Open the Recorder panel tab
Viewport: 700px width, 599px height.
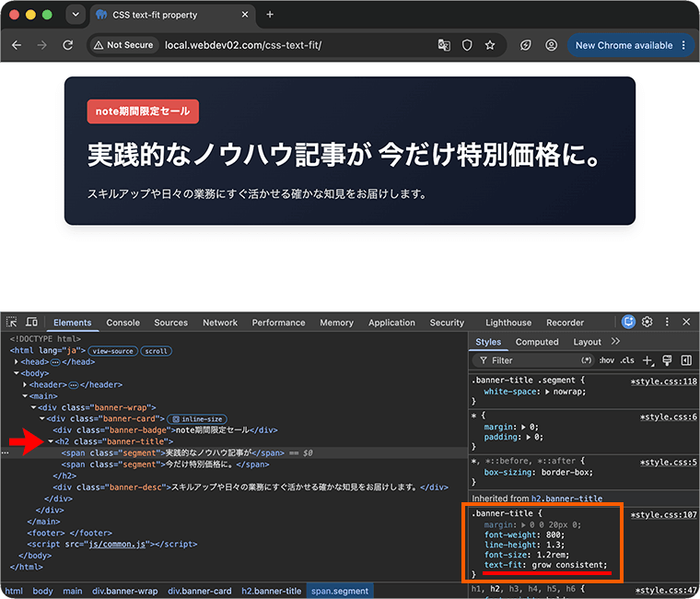point(565,323)
